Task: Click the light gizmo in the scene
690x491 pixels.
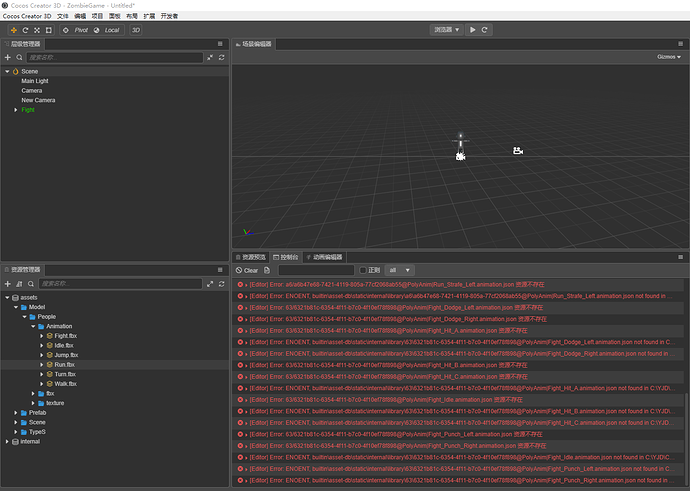Action: point(461,139)
